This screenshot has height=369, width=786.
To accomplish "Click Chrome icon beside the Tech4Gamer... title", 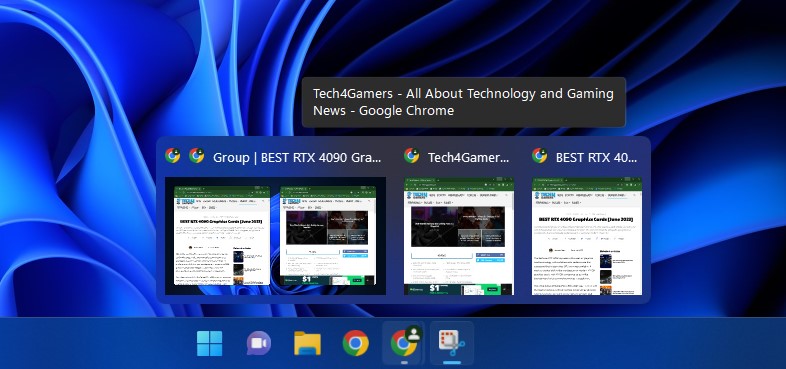I will click(412, 156).
